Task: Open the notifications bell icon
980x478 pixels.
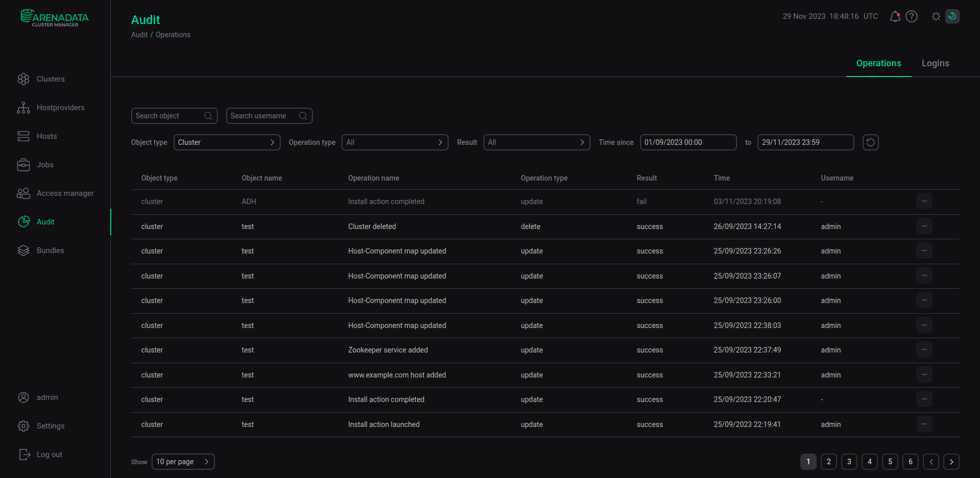Action: click(x=895, y=16)
